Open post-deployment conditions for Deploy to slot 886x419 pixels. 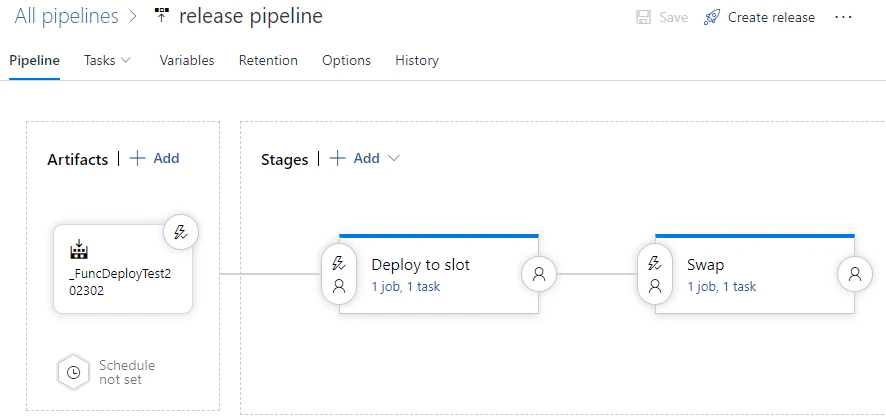click(539, 274)
